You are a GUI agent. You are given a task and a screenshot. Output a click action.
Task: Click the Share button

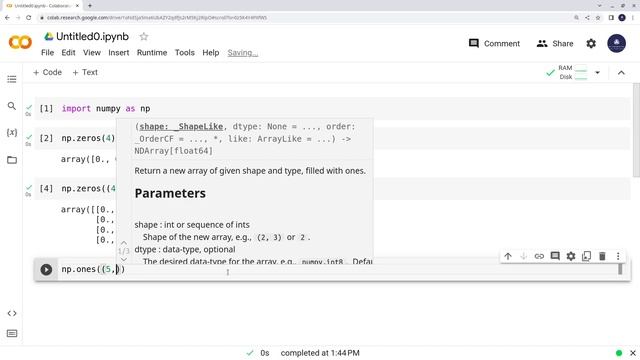coord(555,43)
